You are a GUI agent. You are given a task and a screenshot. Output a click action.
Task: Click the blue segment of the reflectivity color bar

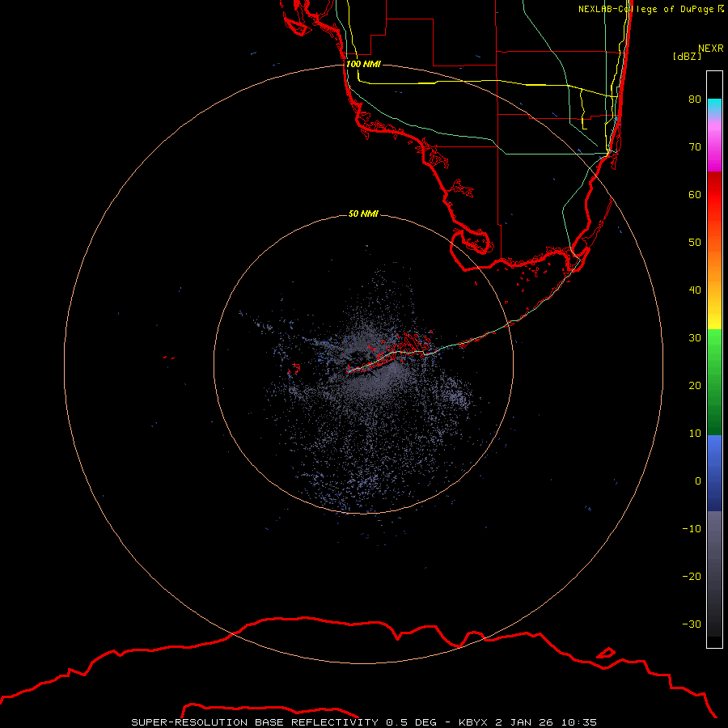[x=714, y=473]
